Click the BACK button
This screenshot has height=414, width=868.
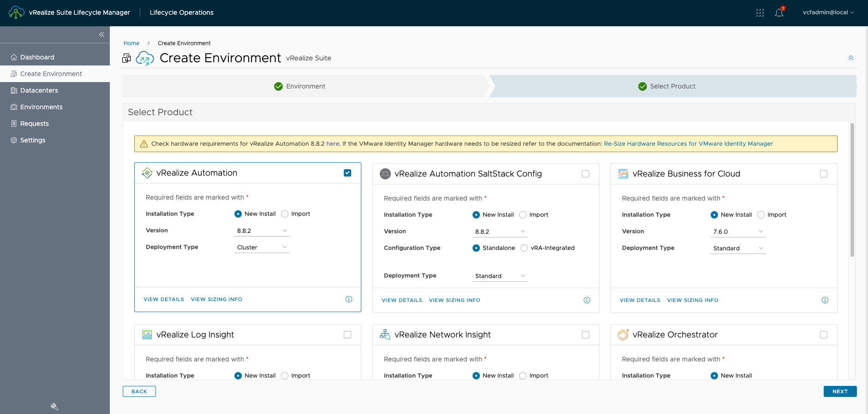(139, 391)
